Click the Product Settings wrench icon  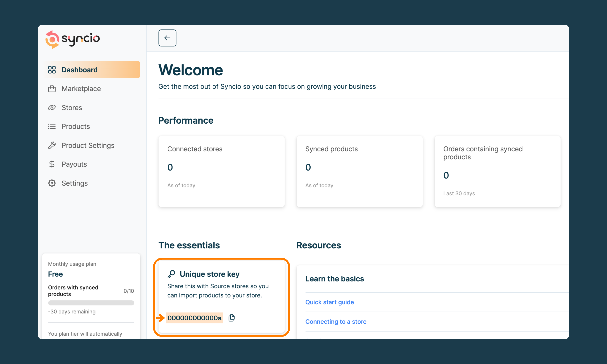pos(52,145)
